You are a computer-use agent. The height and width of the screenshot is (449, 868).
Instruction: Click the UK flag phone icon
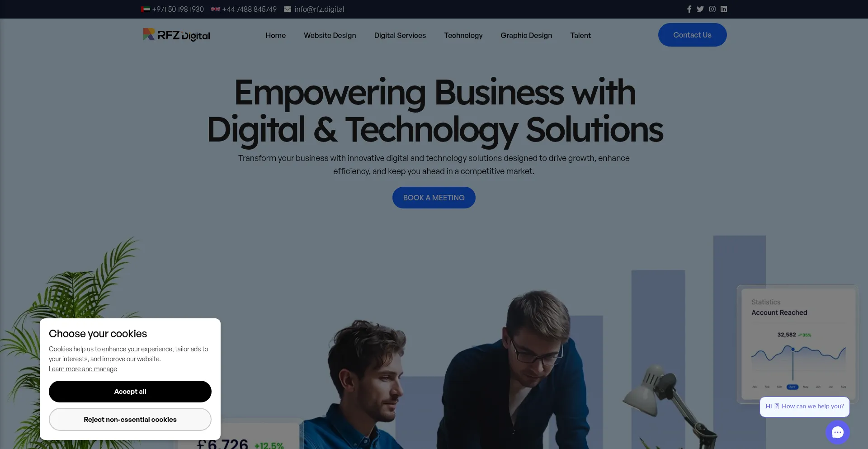(216, 9)
